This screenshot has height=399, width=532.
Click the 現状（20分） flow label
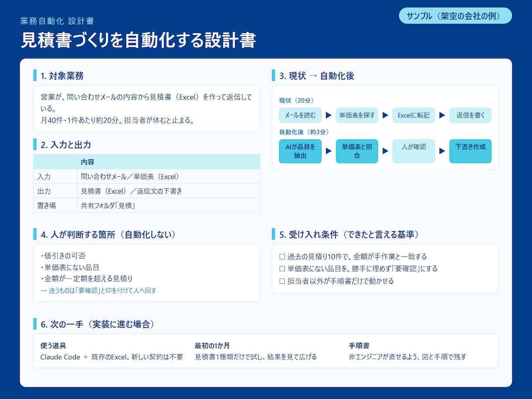[x=297, y=100]
